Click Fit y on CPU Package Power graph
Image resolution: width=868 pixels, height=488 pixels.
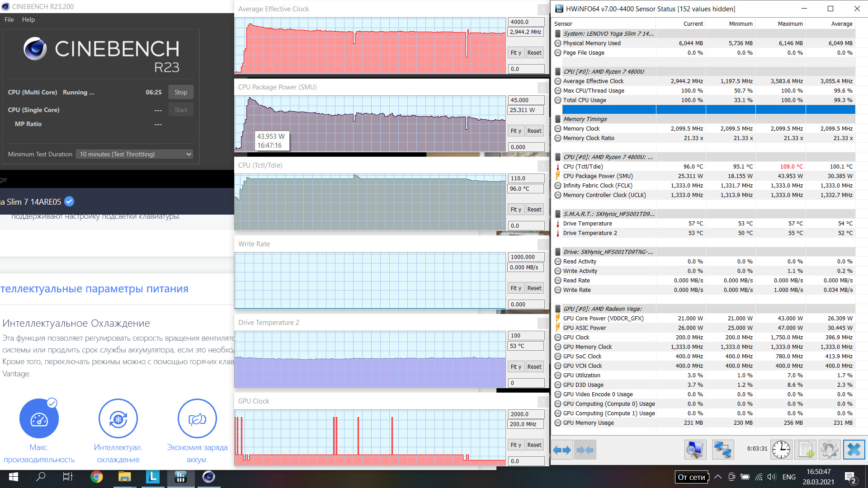point(516,131)
